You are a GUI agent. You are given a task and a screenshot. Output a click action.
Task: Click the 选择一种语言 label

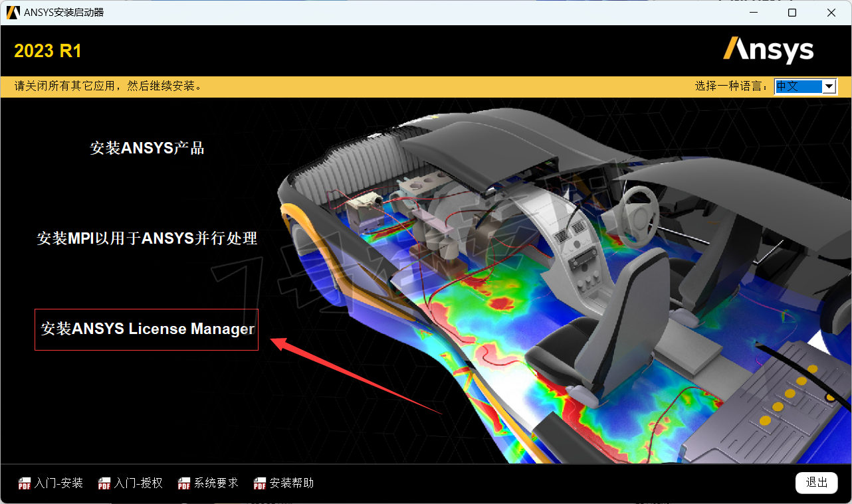(x=732, y=86)
